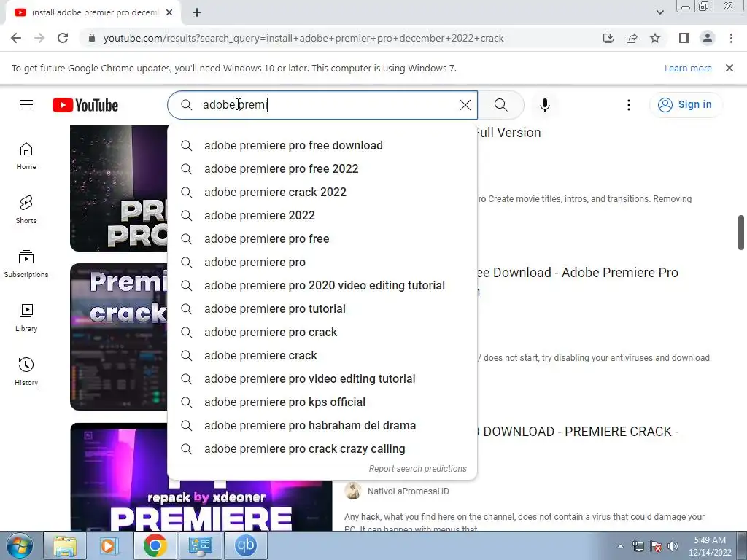Open Windows Explorer from the taskbar

[x=65, y=545]
